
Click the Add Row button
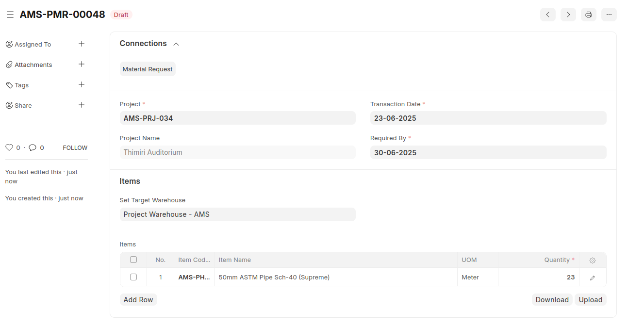tap(138, 300)
